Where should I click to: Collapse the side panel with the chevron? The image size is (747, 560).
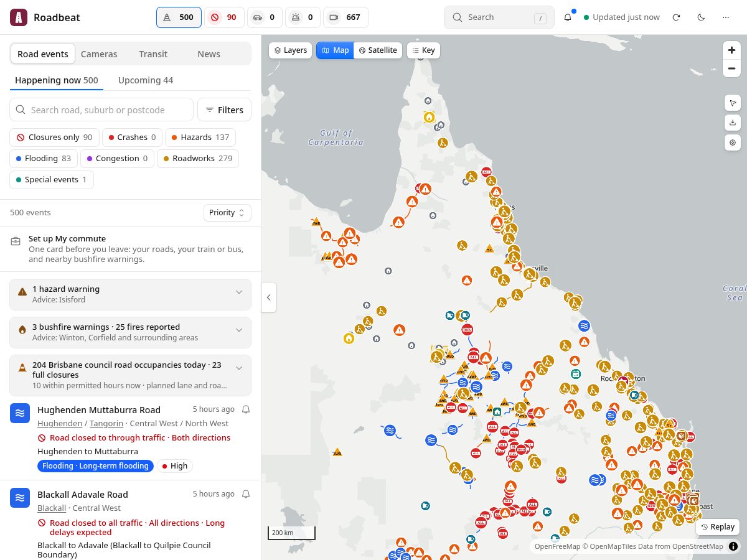pos(269,297)
